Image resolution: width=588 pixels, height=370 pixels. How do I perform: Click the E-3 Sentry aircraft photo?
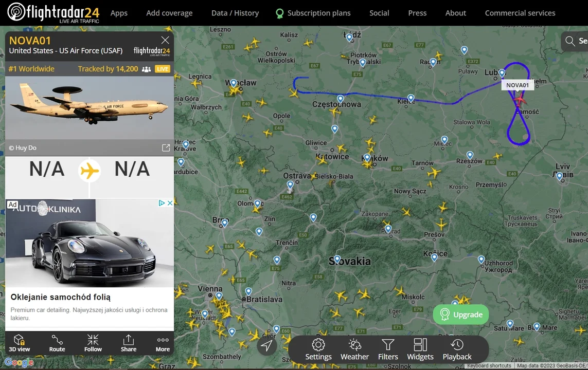(x=89, y=108)
